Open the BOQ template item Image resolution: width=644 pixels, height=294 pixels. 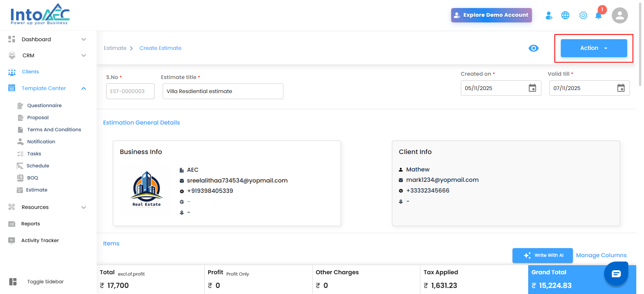click(33, 178)
